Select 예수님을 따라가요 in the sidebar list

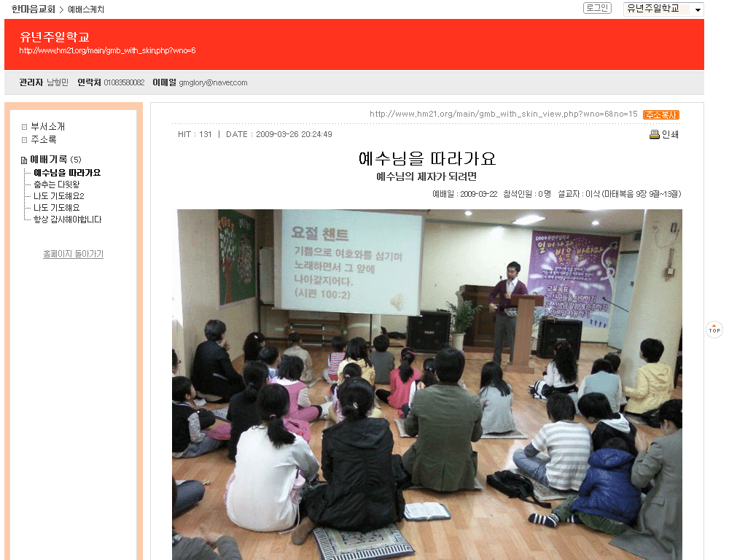coord(67,173)
